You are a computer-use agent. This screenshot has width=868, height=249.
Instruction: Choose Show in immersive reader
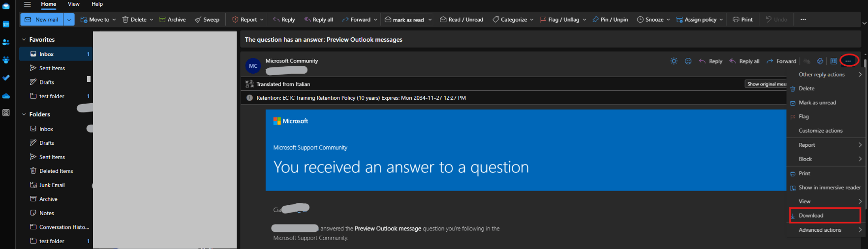click(826, 188)
